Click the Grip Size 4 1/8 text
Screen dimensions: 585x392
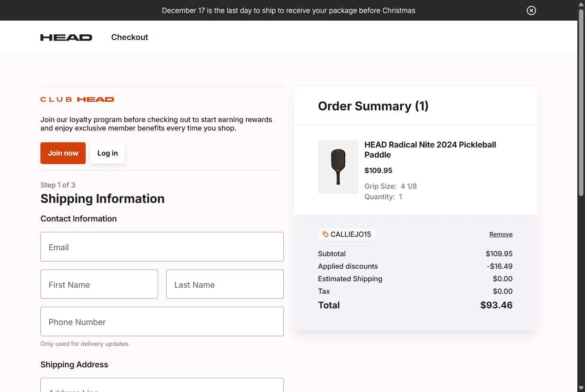pos(391,186)
